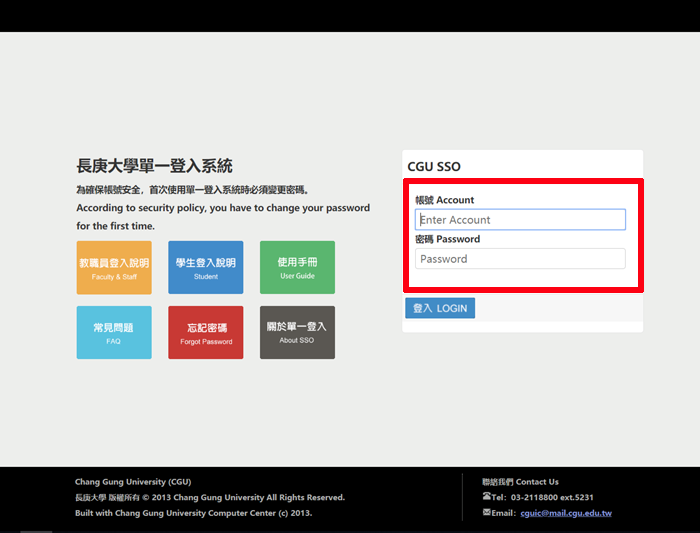Viewport: 700px width, 533px height.
Task: Open the light blue FAQ tile
Action: tap(114, 333)
